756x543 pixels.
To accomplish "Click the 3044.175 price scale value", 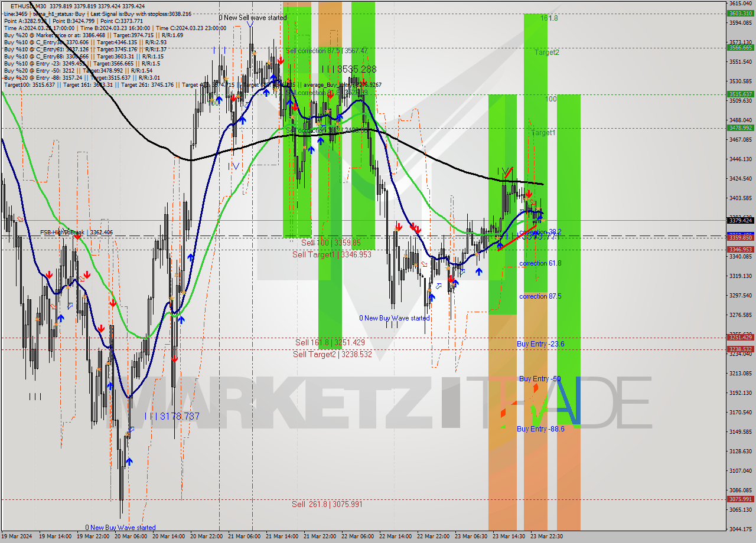I will (741, 528).
